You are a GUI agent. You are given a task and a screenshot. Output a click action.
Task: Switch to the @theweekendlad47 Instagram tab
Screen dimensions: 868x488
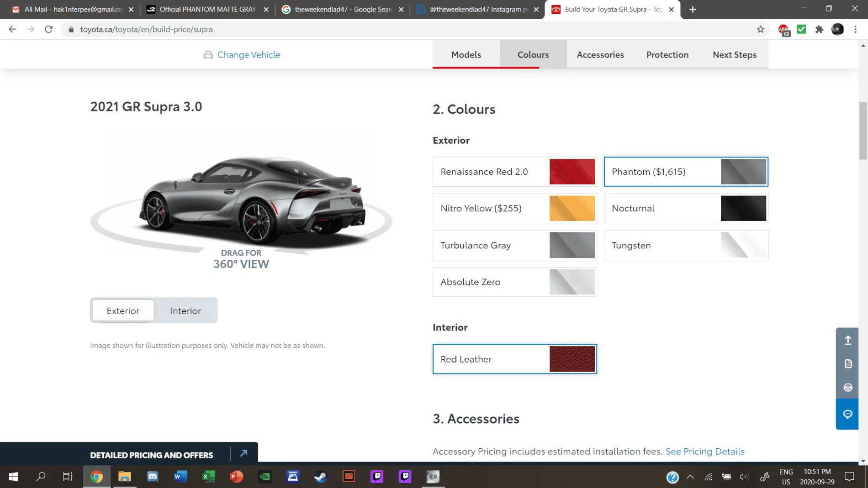click(477, 10)
